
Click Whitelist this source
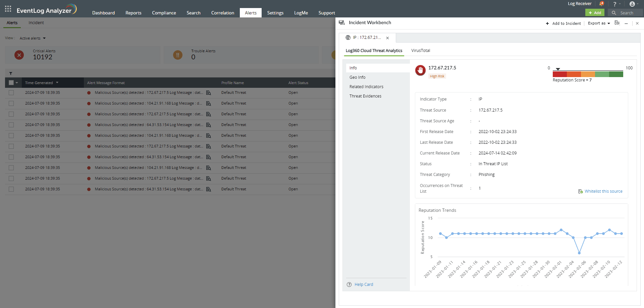click(603, 191)
